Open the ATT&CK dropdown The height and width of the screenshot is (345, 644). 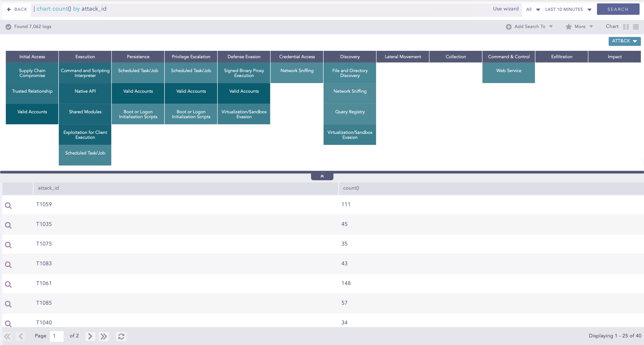point(624,41)
